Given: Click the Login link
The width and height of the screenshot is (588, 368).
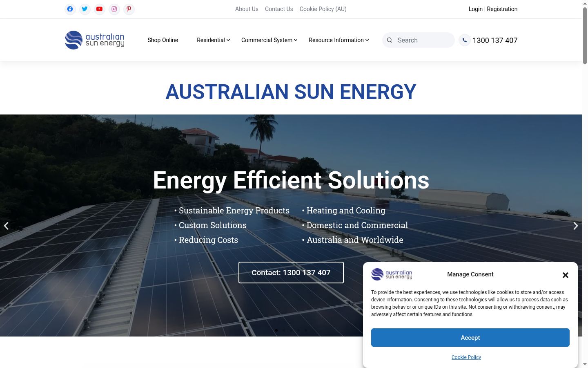Looking at the screenshot, I should tap(476, 9).
